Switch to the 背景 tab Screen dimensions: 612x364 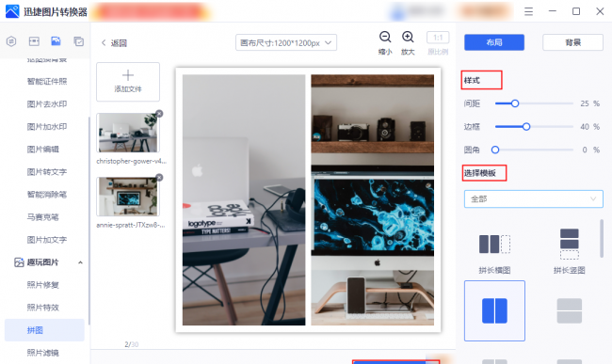(572, 42)
